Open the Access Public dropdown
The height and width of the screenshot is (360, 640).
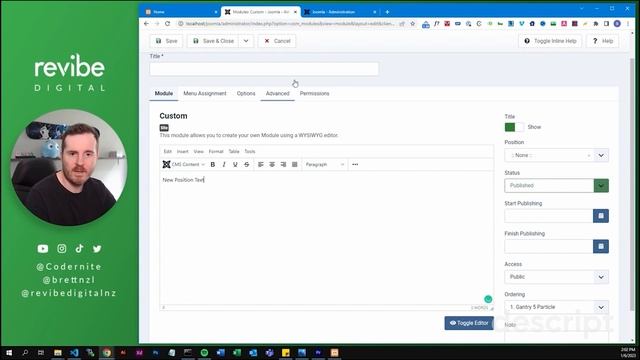556,277
